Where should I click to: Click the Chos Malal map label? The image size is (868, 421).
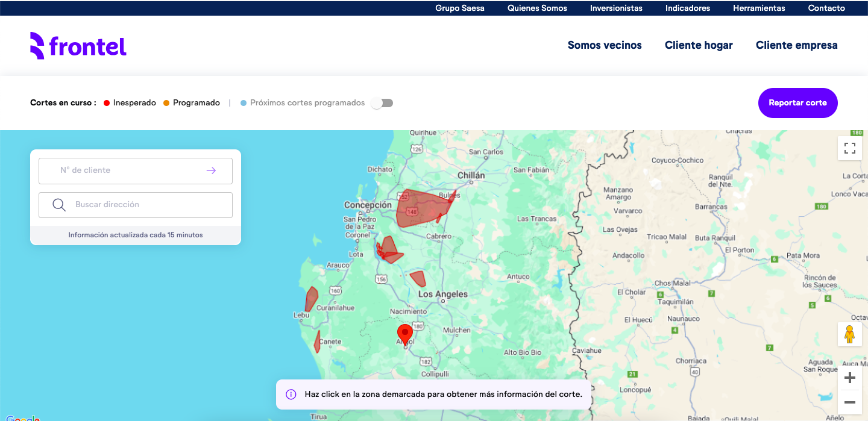pos(673,283)
